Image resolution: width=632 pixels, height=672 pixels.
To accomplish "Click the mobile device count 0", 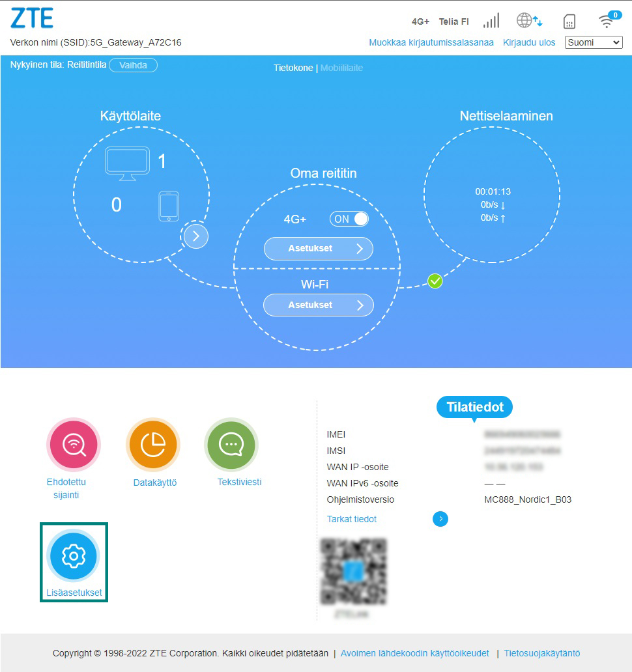I will click(116, 205).
